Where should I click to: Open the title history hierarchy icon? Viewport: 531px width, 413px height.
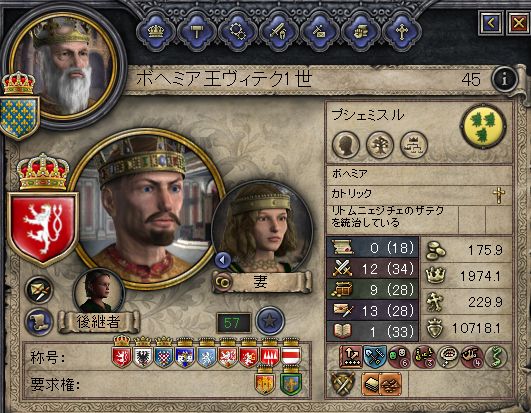pyautogui.click(x=414, y=146)
